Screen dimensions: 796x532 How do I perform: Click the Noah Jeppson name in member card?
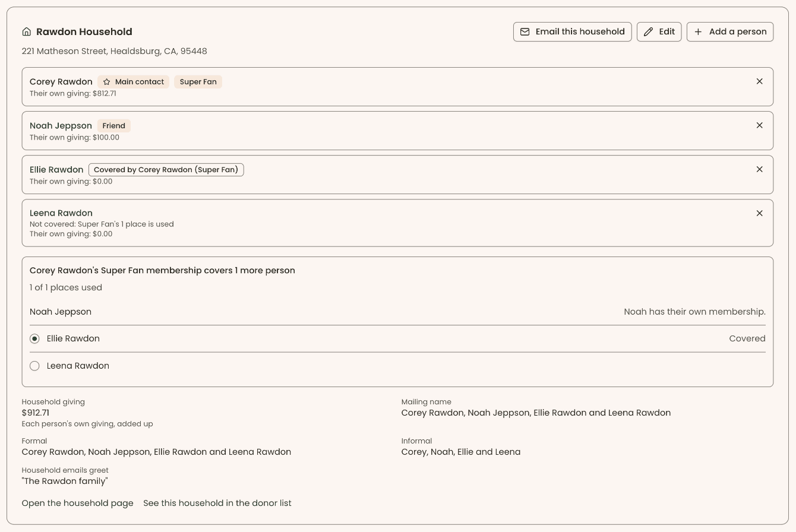pos(61,126)
